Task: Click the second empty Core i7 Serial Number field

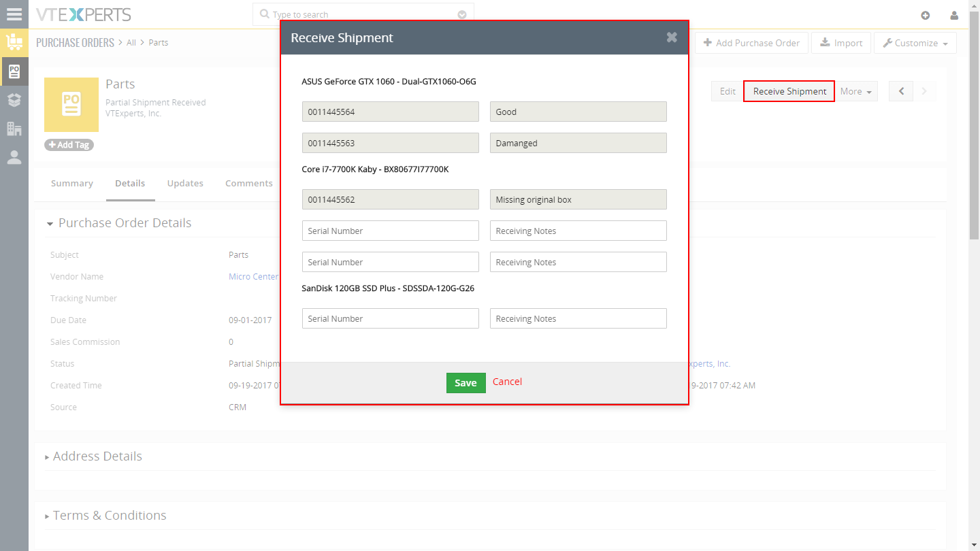Action: click(391, 262)
